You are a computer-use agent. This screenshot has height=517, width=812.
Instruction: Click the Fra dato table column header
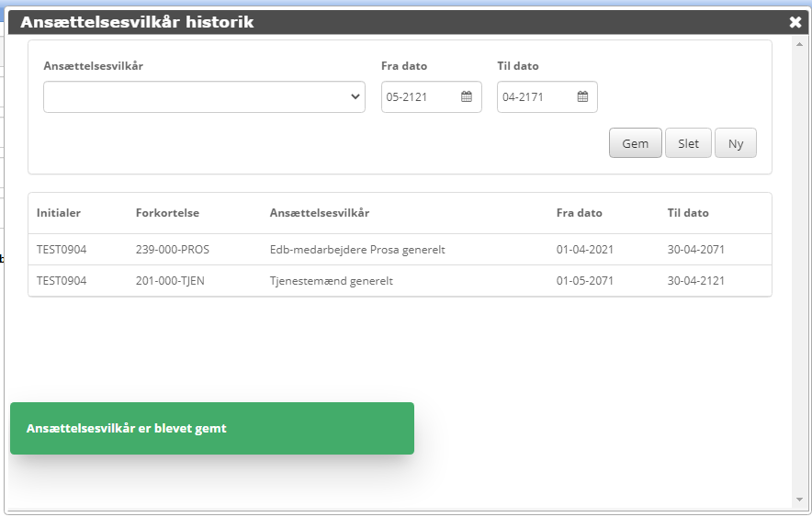(580, 213)
